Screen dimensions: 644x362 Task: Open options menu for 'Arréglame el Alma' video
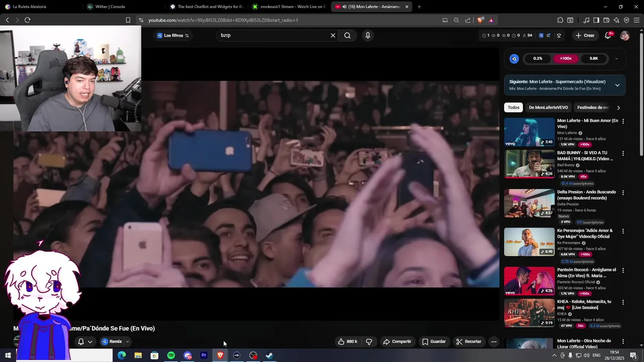click(623, 270)
